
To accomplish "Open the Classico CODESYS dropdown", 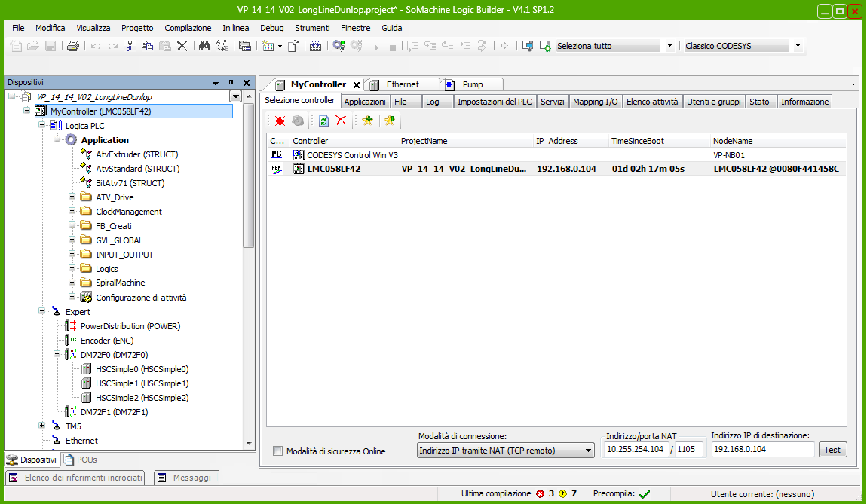I will 798,46.
